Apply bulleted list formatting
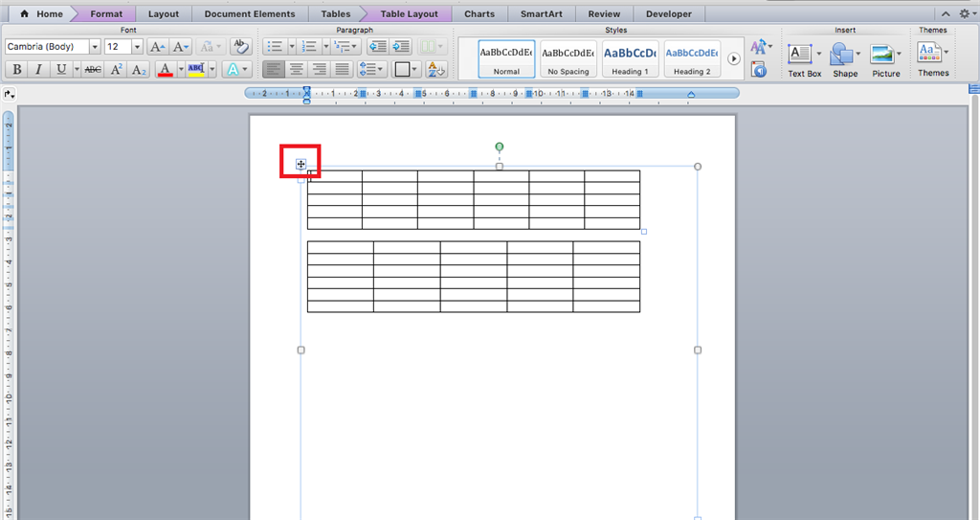Image resolution: width=980 pixels, height=520 pixels. point(275,47)
